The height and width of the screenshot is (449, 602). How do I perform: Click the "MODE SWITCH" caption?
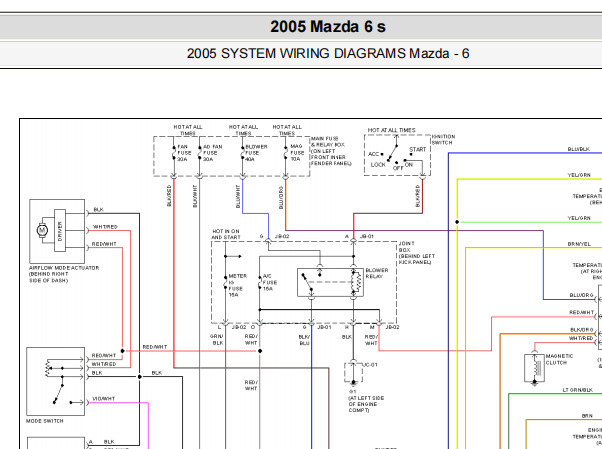[45, 421]
